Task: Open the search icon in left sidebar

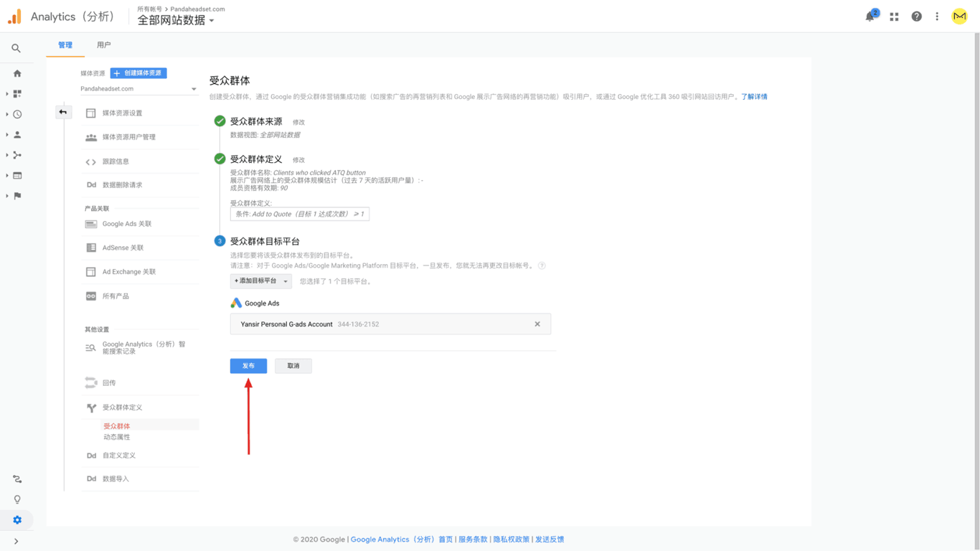Action: (16, 48)
